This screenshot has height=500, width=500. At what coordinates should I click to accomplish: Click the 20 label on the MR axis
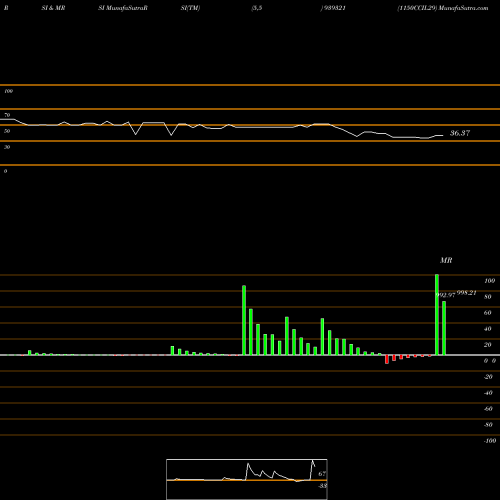[x=487, y=345]
